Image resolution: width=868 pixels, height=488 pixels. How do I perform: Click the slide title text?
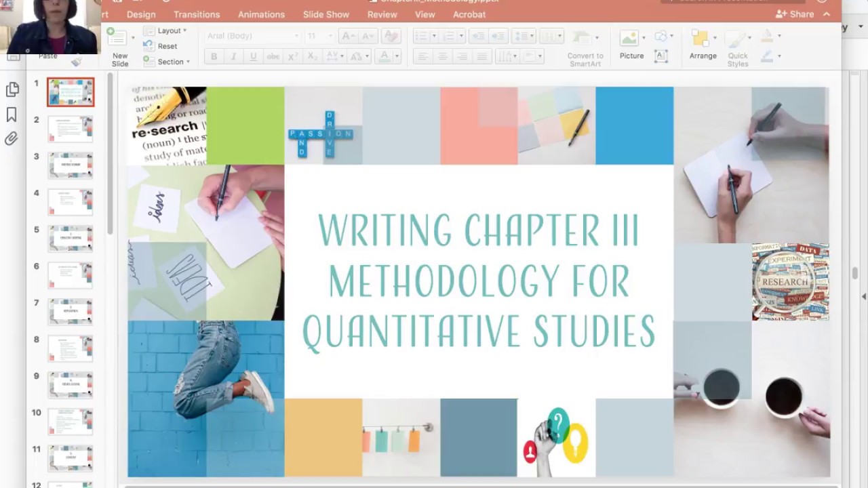[479, 282]
